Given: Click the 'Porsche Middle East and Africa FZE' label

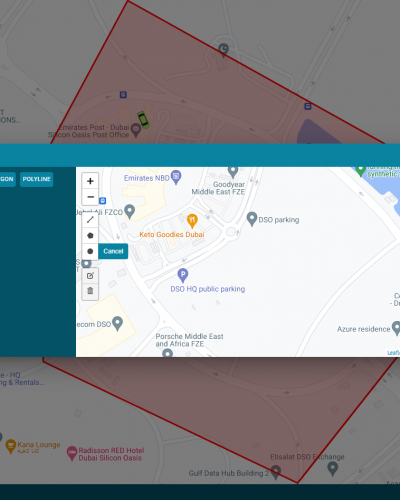Looking at the screenshot, I should [189, 340].
